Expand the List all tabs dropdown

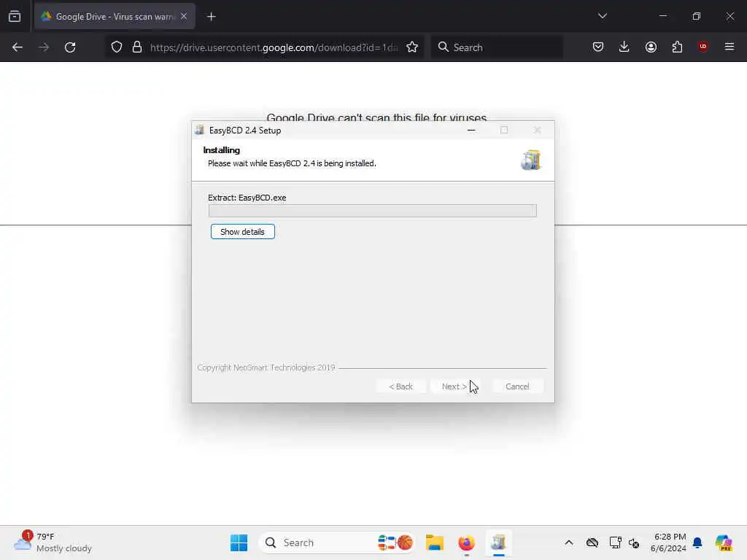[x=602, y=16]
